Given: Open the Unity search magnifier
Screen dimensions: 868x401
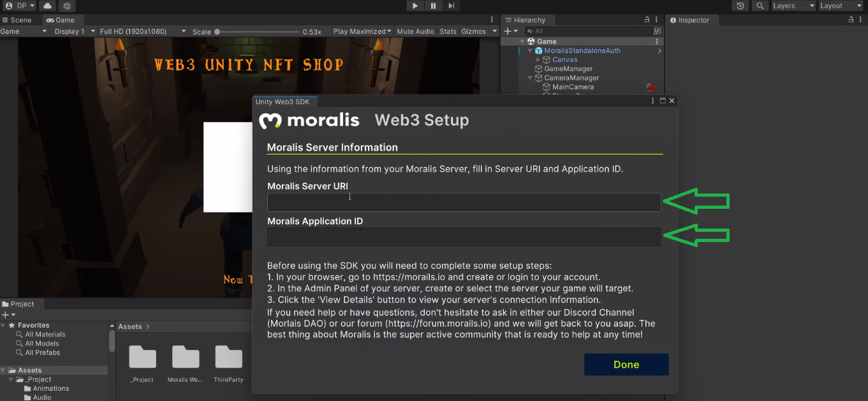Looking at the screenshot, I should pyautogui.click(x=760, y=6).
